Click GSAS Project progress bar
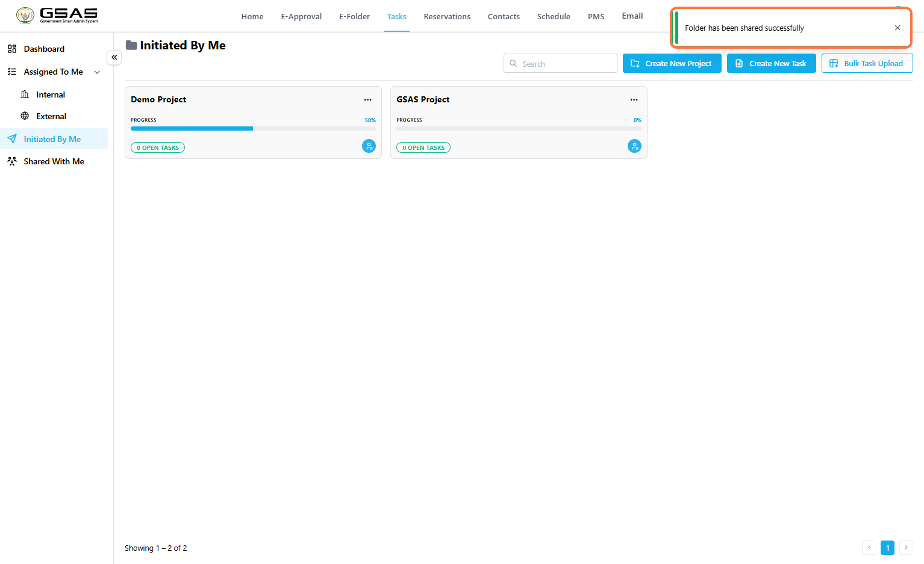924x564 pixels. tap(519, 128)
